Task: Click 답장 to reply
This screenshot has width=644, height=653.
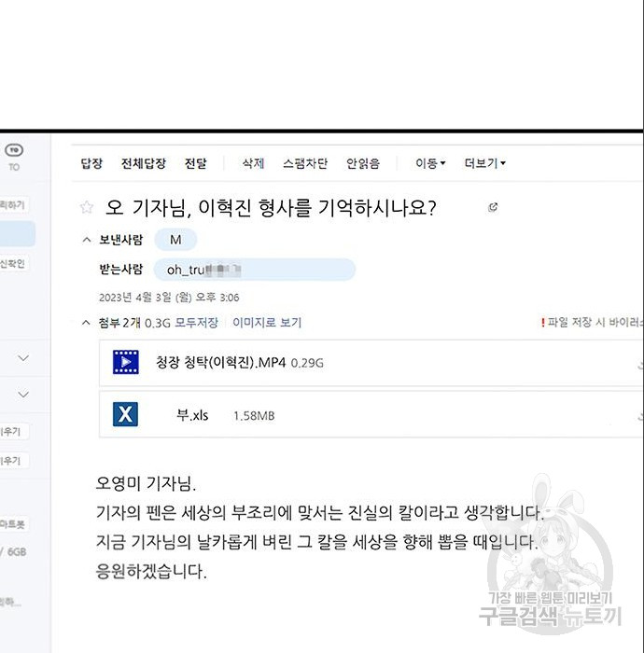Action: point(91,163)
